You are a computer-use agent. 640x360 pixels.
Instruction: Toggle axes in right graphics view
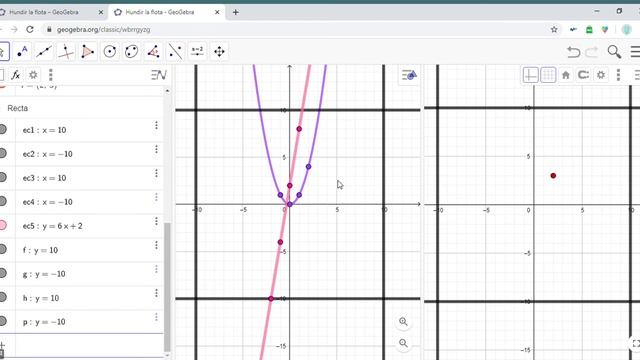530,75
